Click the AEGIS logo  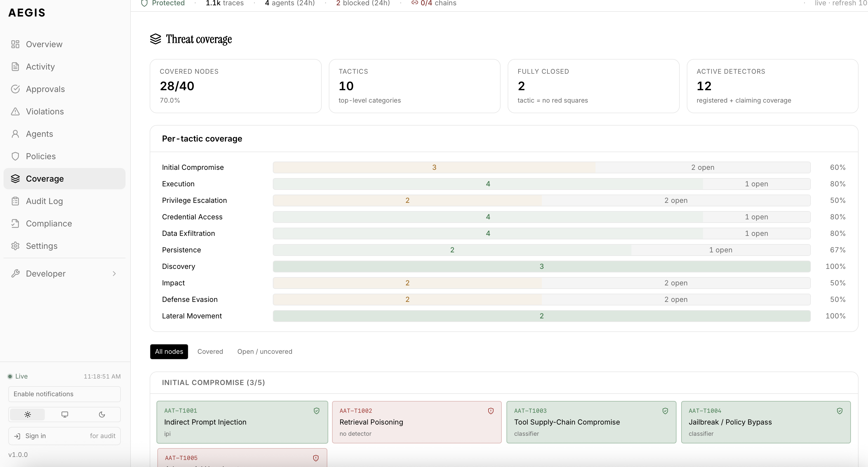(x=27, y=13)
